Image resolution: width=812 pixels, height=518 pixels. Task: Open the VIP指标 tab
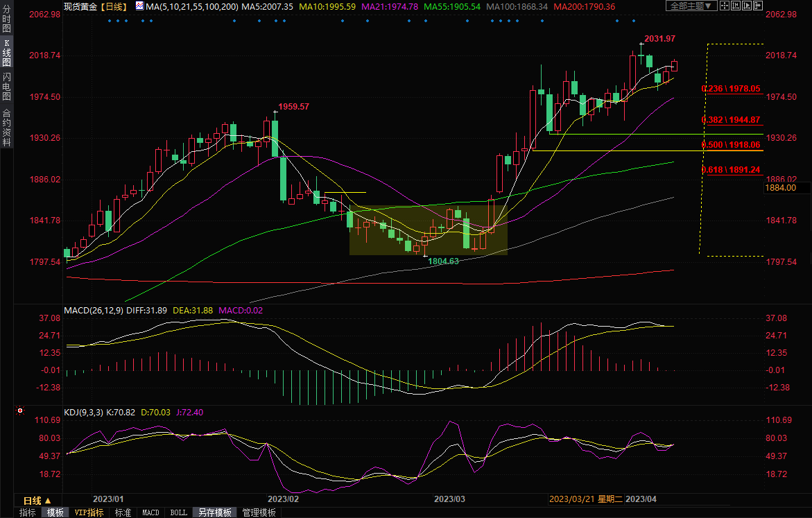[x=89, y=512]
